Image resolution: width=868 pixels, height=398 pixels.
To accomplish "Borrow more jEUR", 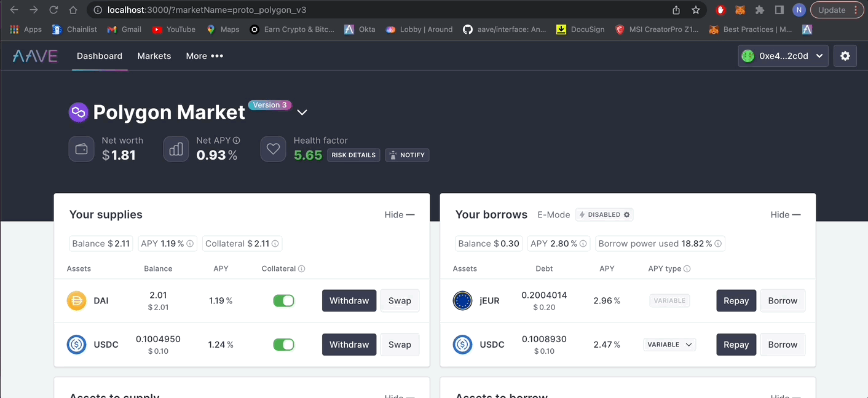I will tap(783, 301).
